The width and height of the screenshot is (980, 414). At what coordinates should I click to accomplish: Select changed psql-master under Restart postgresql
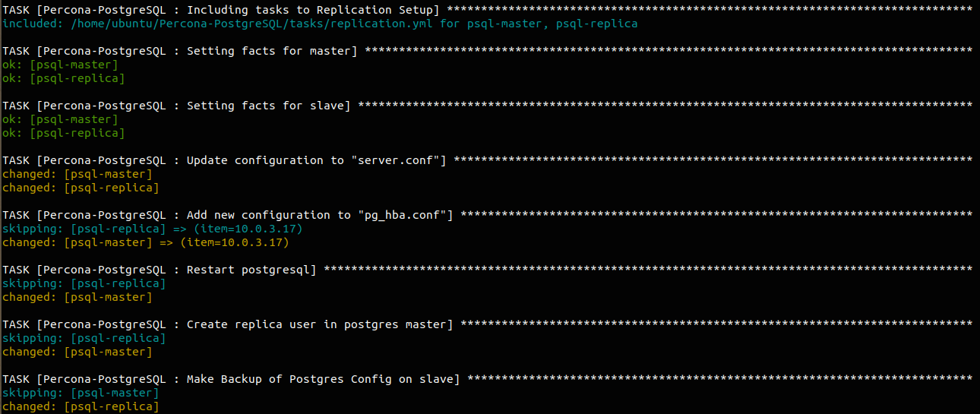pyautogui.click(x=77, y=297)
